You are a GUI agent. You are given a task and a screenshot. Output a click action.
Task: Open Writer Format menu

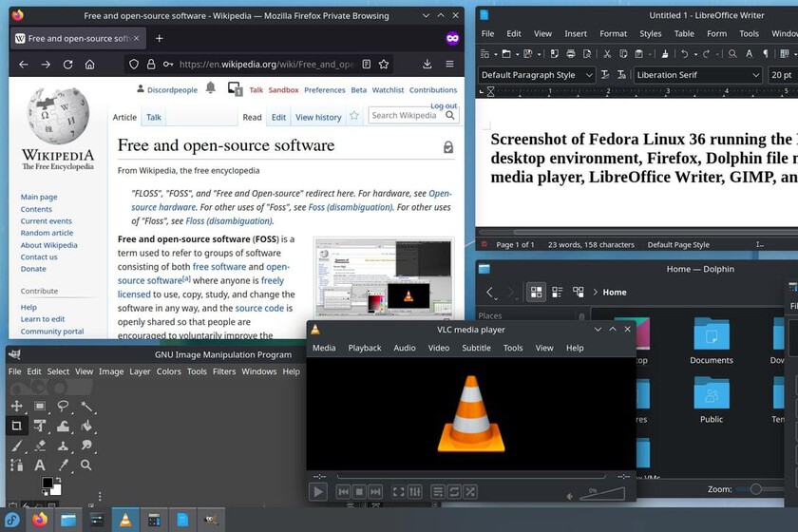click(x=614, y=33)
